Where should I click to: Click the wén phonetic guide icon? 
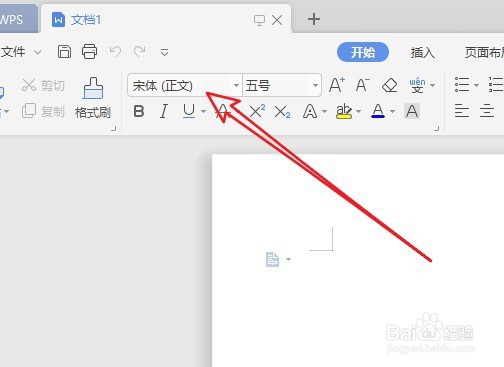pos(417,85)
